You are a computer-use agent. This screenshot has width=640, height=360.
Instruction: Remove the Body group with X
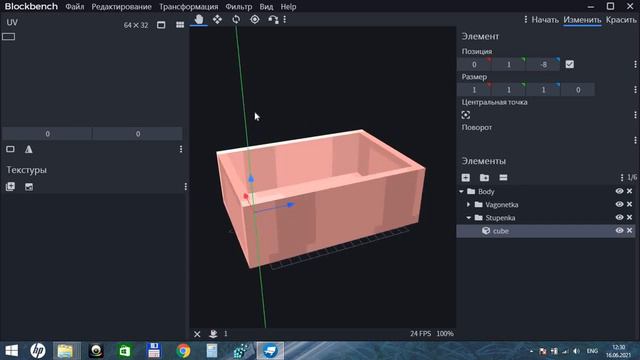click(629, 191)
